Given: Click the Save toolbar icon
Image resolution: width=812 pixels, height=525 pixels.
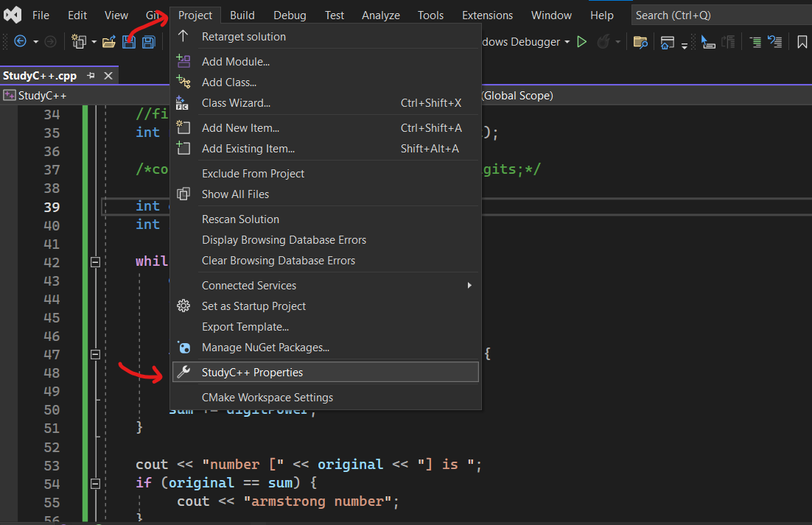Looking at the screenshot, I should [x=128, y=42].
